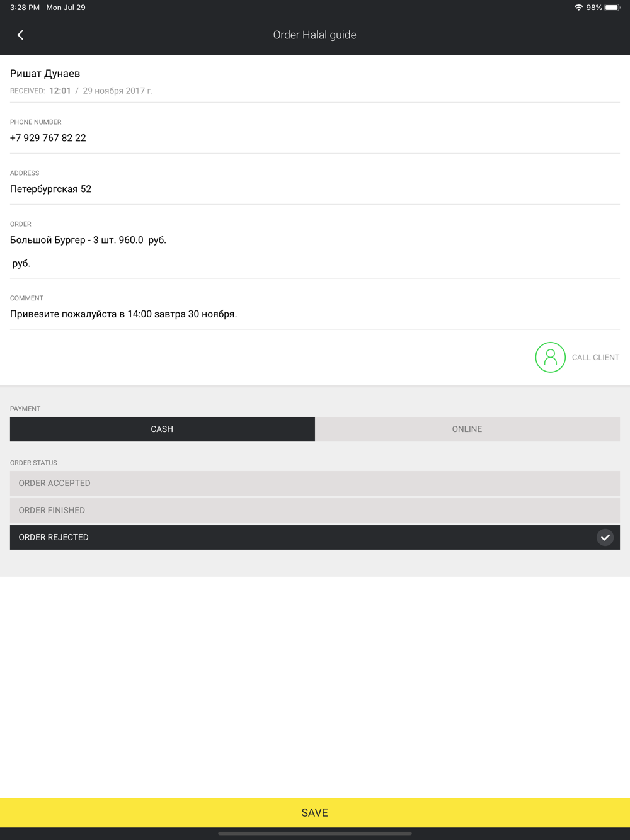The width and height of the screenshot is (630, 840).
Task: Tap the Wi-Fi status icon
Action: click(x=578, y=8)
